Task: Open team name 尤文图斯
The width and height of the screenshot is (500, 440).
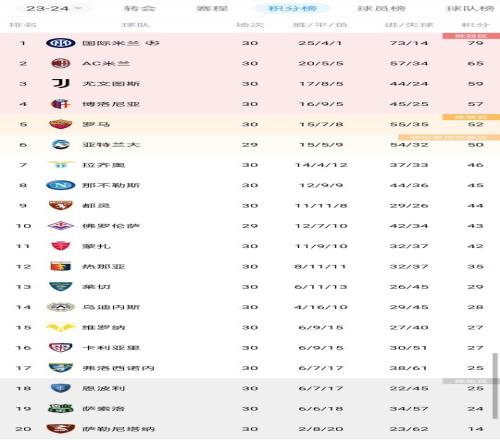Action: (111, 84)
